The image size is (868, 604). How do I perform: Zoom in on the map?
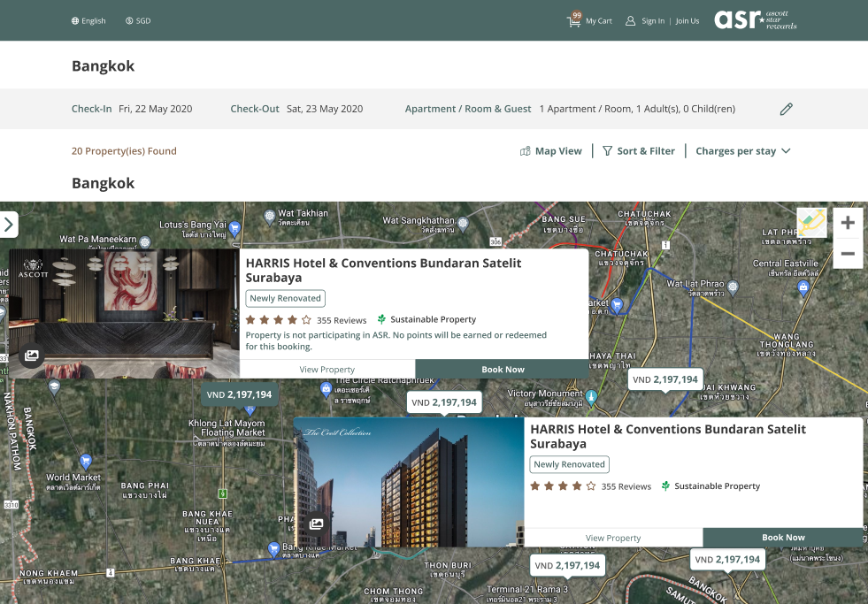[847, 223]
